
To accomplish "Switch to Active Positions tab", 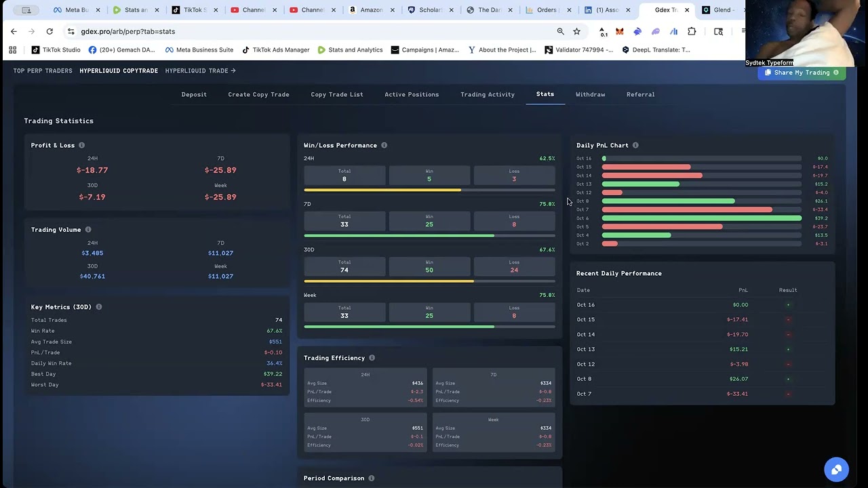I will point(412,94).
